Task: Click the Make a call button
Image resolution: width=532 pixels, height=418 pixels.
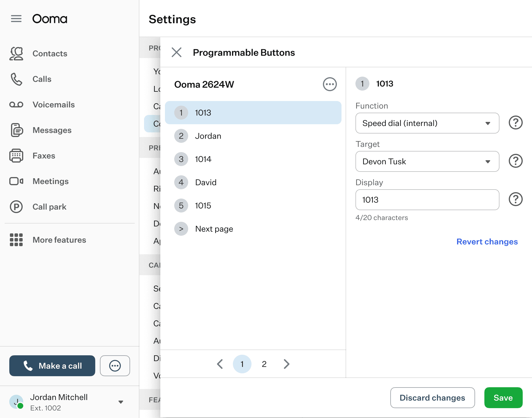Action: point(52,366)
